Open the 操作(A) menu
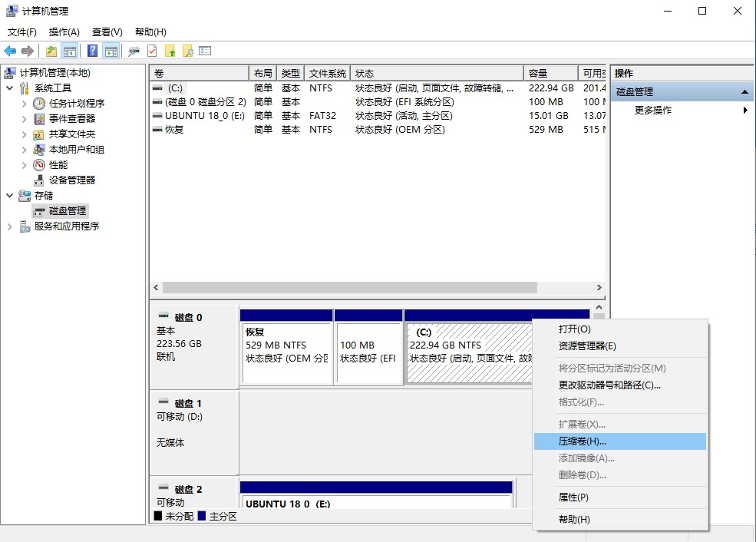 64,31
